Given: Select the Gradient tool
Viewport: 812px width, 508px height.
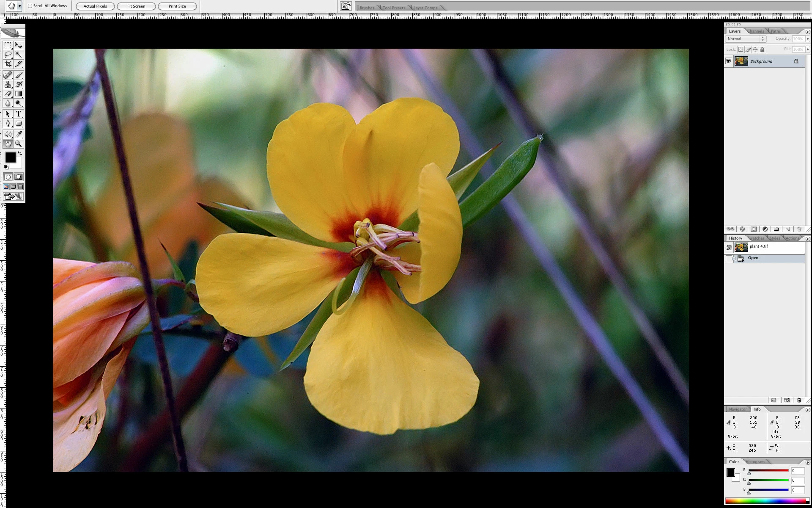Looking at the screenshot, I should tap(19, 94).
